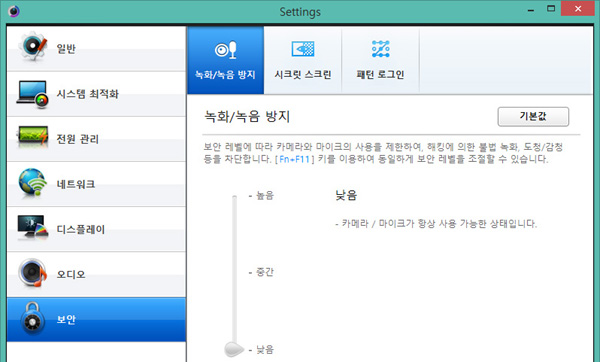Select the 전원 관리 category

96,139
